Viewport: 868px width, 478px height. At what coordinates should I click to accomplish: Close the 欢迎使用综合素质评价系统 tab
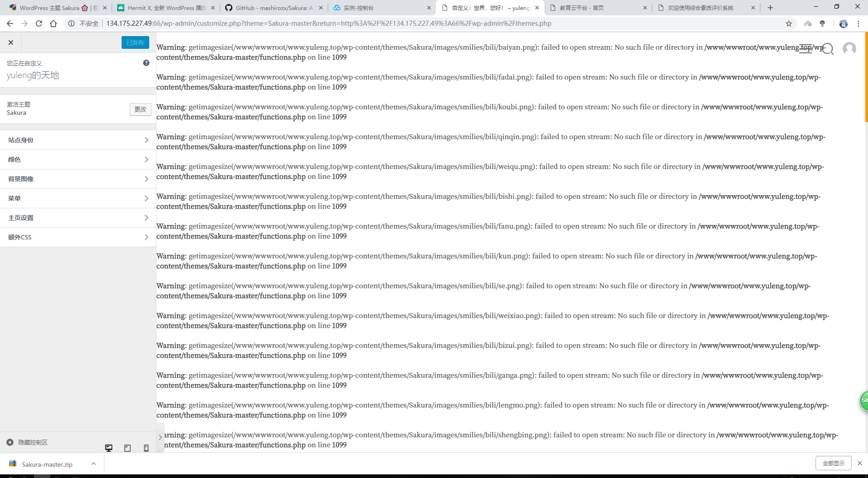pyautogui.click(x=753, y=8)
